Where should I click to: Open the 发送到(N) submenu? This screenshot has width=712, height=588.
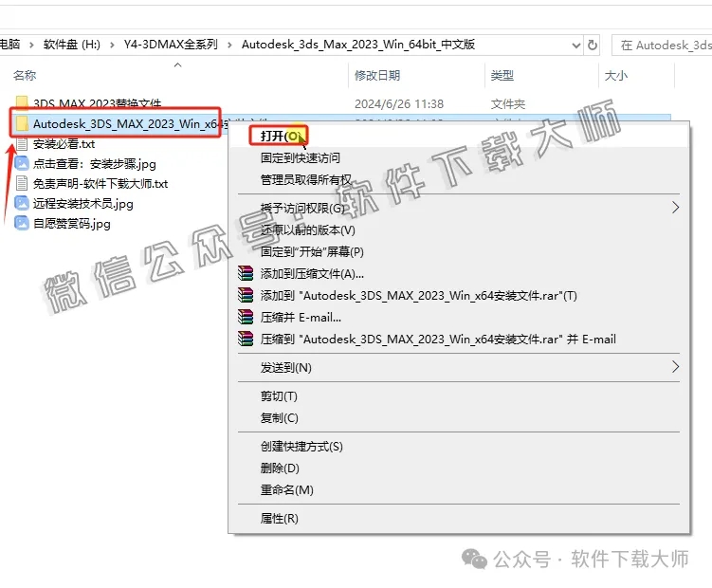(285, 367)
